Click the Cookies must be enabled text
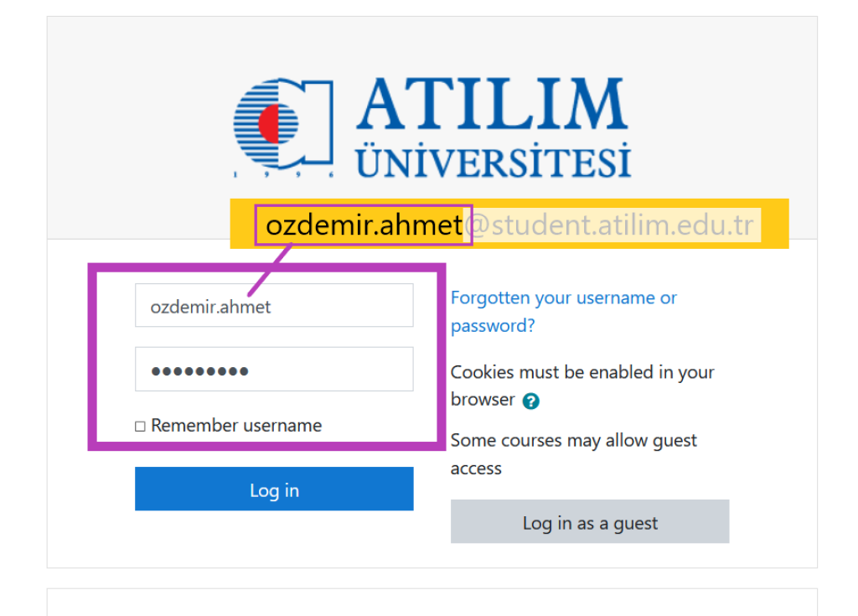858x616 pixels. [x=581, y=372]
